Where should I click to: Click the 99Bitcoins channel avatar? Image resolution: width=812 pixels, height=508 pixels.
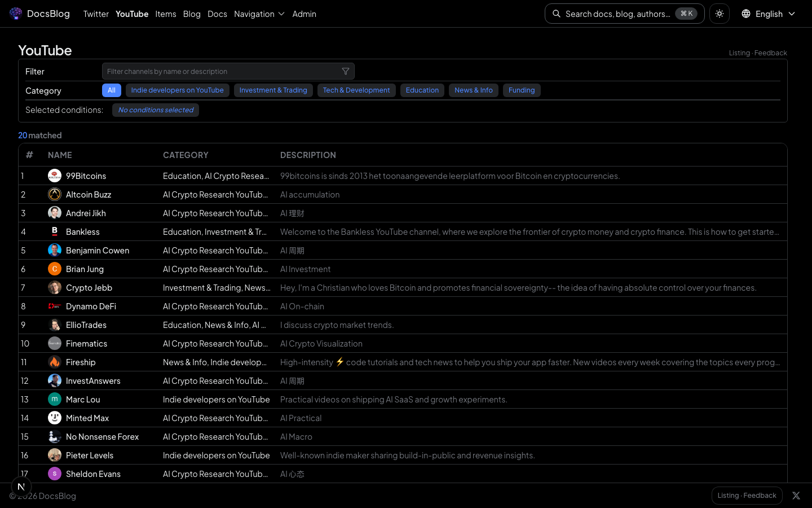click(55, 176)
